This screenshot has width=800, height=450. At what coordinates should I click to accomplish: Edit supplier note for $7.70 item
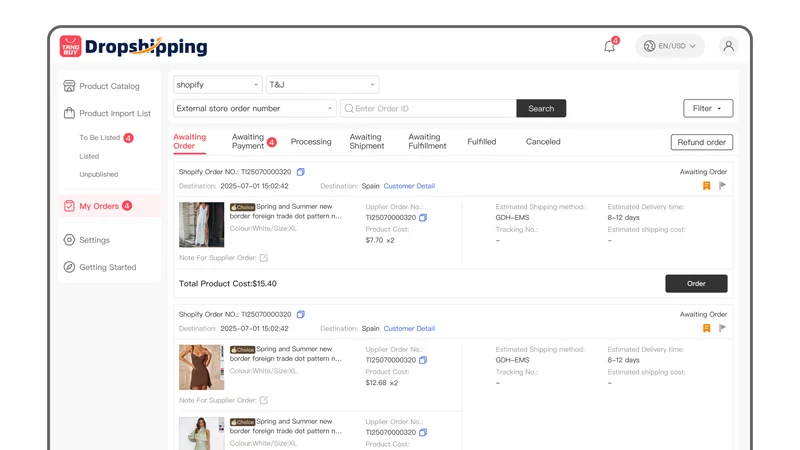(x=264, y=258)
